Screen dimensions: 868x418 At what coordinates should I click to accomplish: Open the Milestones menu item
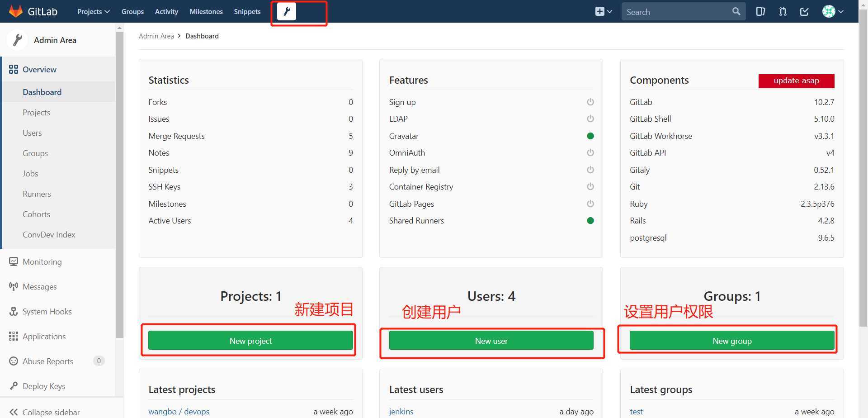(206, 12)
